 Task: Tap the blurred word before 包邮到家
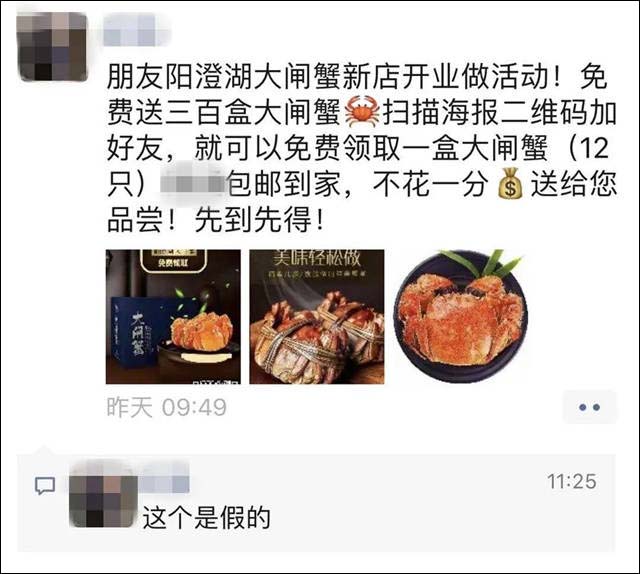[193, 183]
